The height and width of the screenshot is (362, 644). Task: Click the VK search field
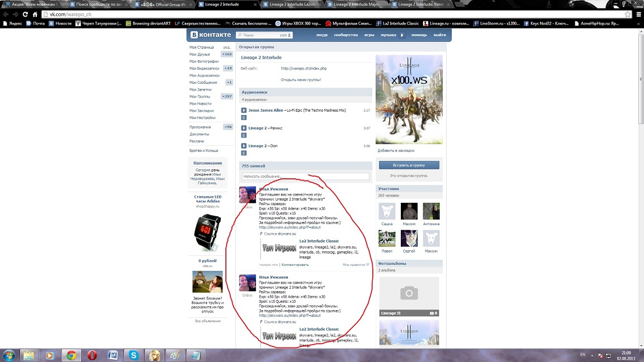264,35
